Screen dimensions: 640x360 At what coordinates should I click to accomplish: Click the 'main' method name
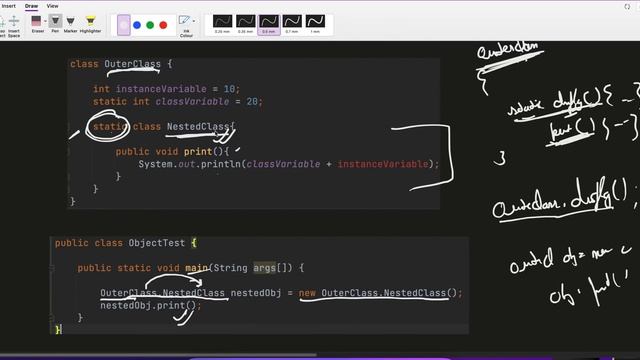196,268
